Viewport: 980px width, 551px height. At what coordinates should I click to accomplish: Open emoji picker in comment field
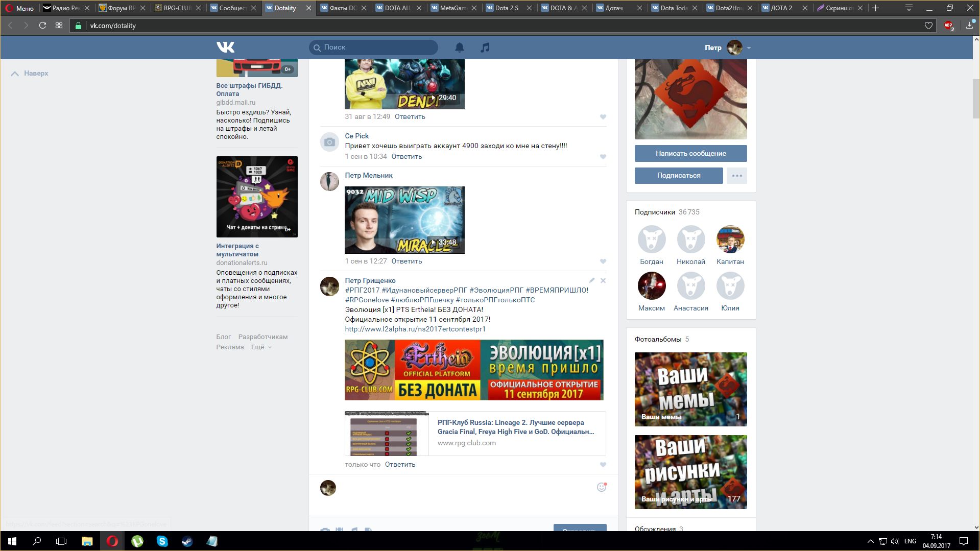[602, 487]
